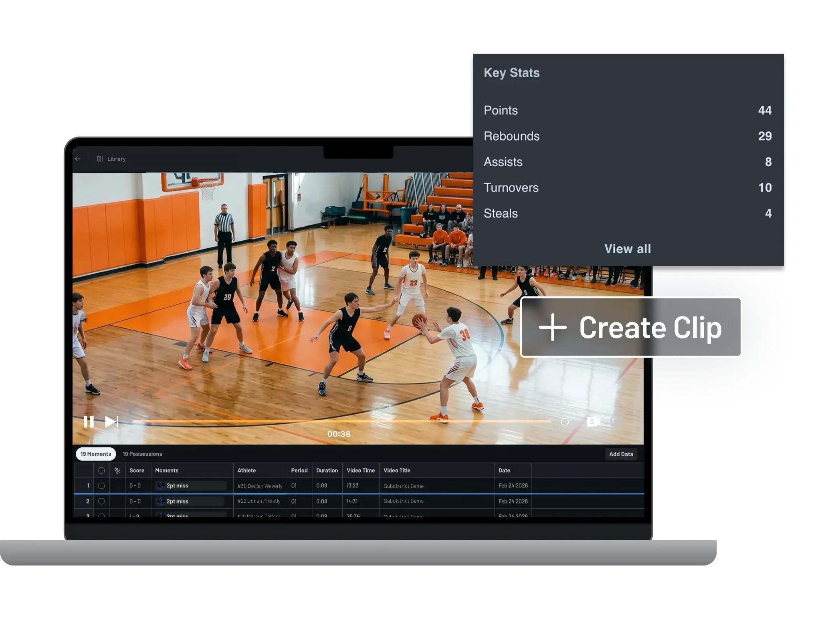Click the video progress bar
Image resolution: width=840 pixels, height=636 pixels.
(341, 421)
